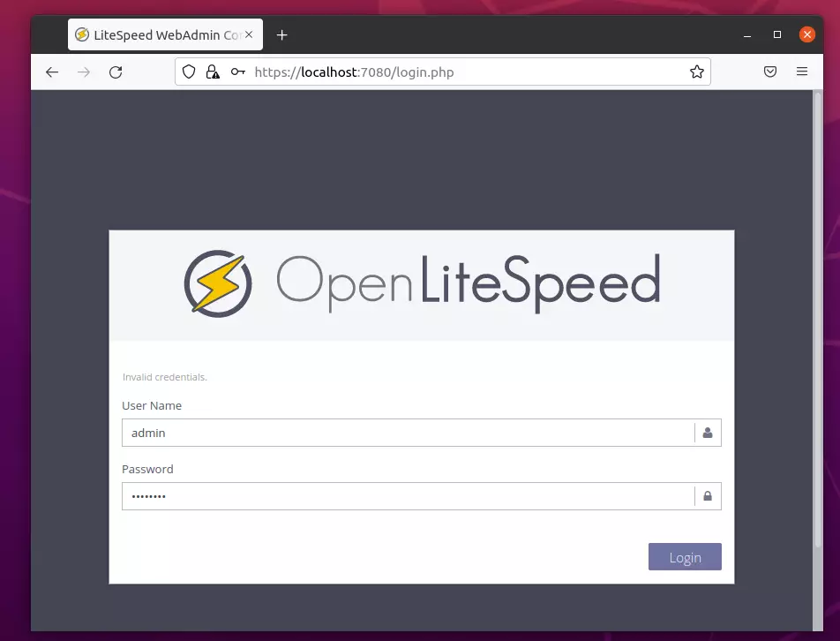The width and height of the screenshot is (840, 641).
Task: Click the lock icon in Password field
Action: pos(708,496)
